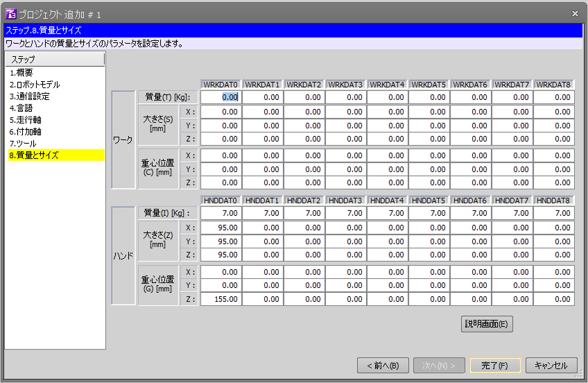Click HNDDAT0 質量(I) field showing 7.00

[221, 213]
